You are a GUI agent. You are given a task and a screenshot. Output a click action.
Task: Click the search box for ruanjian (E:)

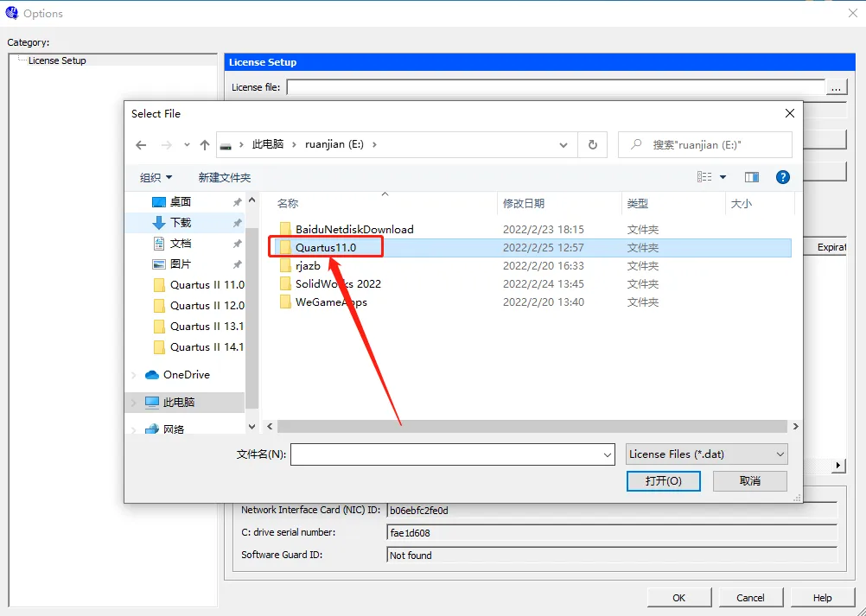tap(704, 144)
